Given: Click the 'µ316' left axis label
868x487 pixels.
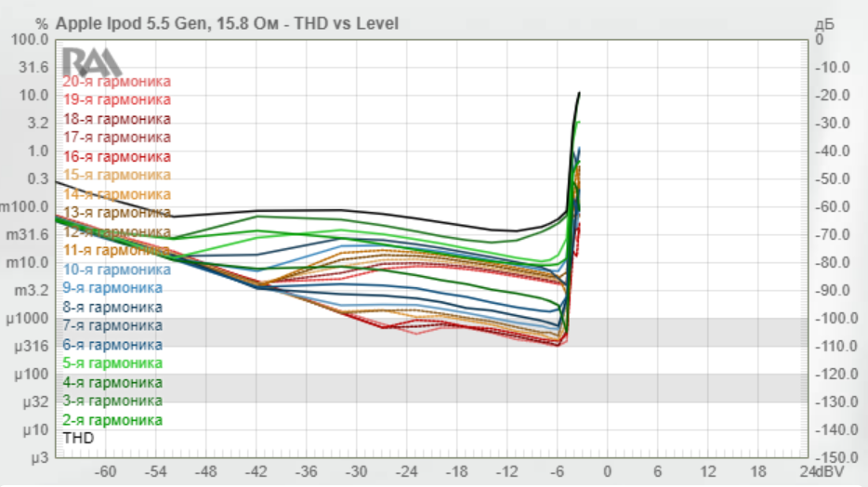Looking at the screenshot, I should pyautogui.click(x=32, y=347).
